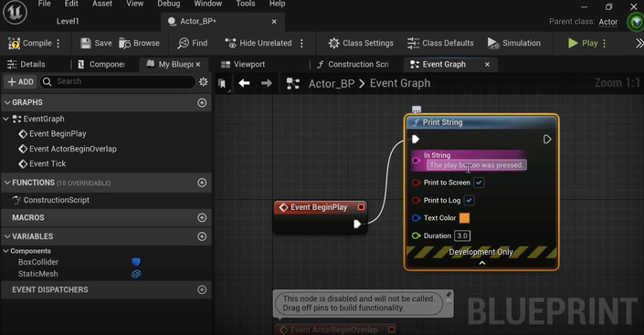
Task: Collapse the GRAPHS section
Action: coord(7,102)
